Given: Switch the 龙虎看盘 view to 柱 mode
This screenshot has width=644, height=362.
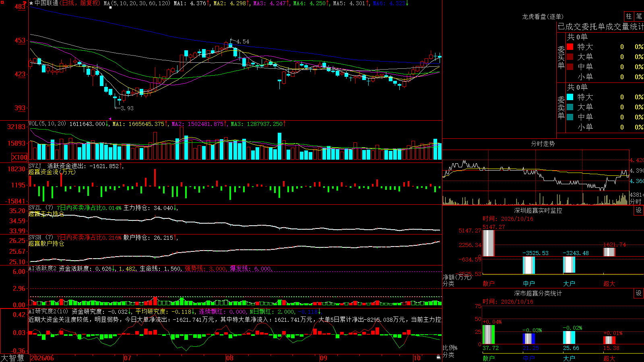Looking at the screenshot, I should (x=629, y=16).
